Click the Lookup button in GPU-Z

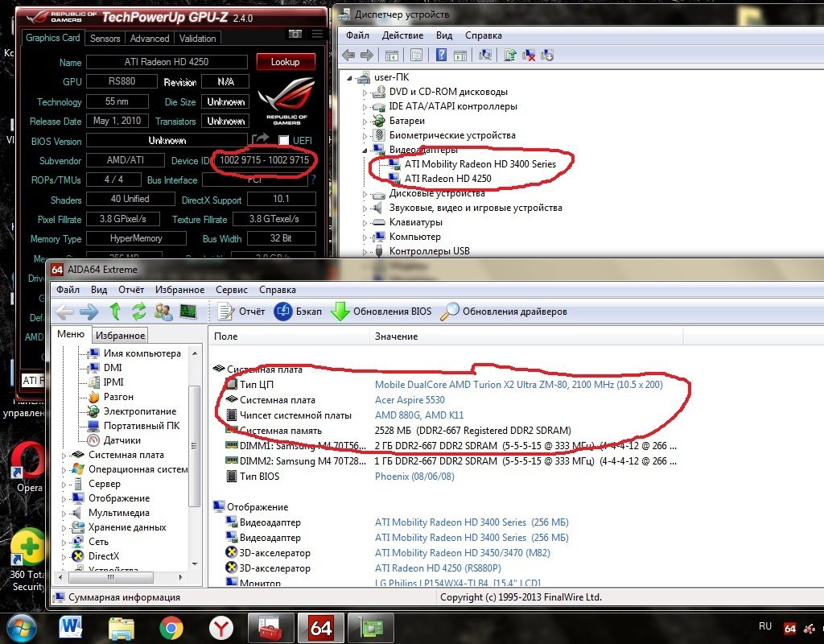point(285,62)
